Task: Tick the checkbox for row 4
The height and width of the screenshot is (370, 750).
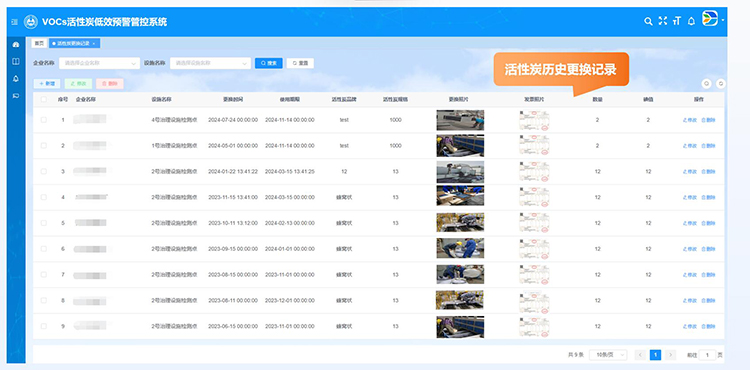Action: coord(44,197)
